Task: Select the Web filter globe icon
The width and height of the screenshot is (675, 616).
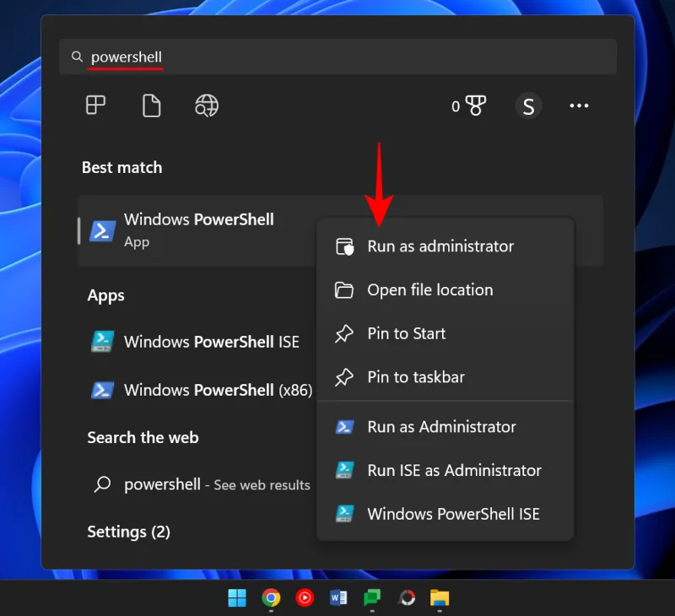Action: (207, 105)
